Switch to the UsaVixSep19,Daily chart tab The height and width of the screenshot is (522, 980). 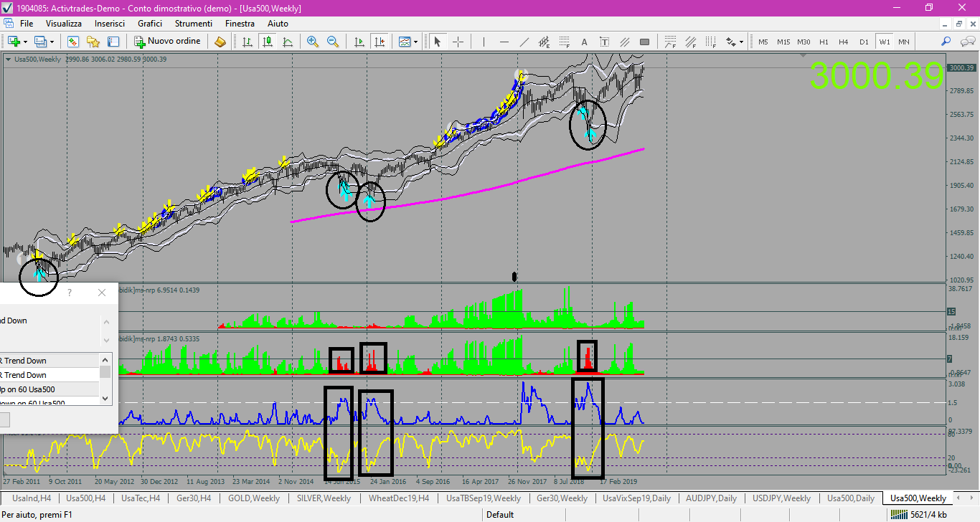[636, 498]
